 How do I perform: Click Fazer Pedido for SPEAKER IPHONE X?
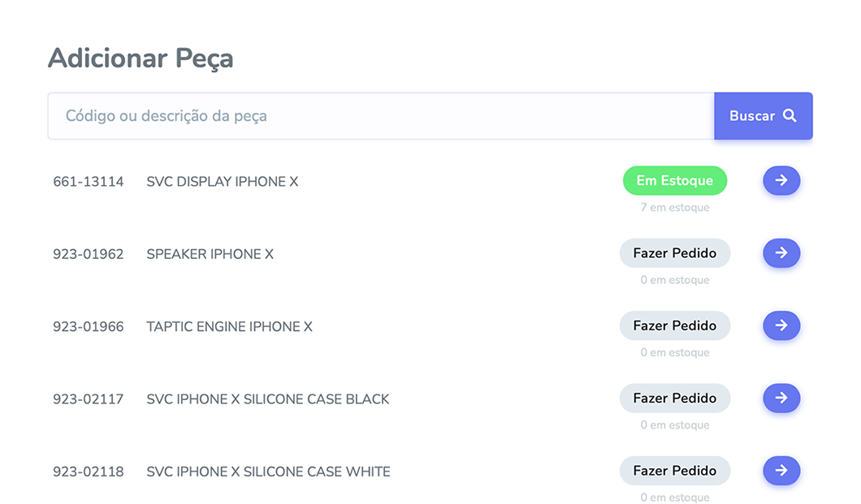pyautogui.click(x=674, y=253)
